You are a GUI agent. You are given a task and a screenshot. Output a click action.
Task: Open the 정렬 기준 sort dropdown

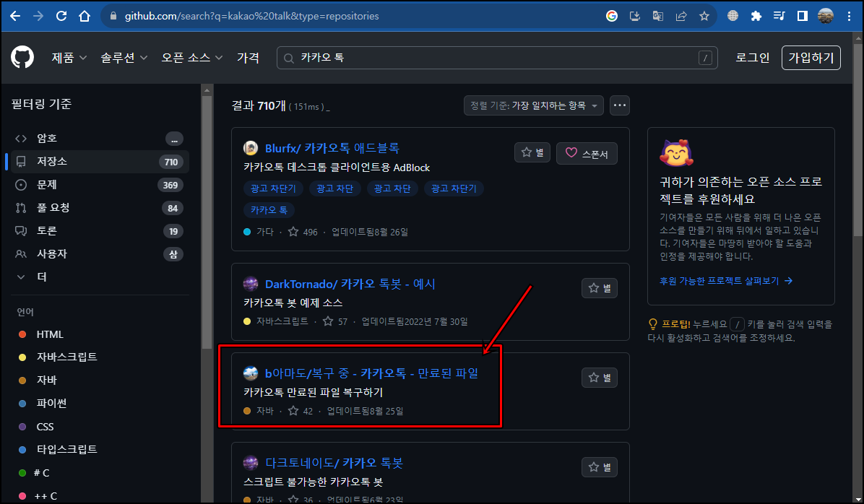pos(533,105)
